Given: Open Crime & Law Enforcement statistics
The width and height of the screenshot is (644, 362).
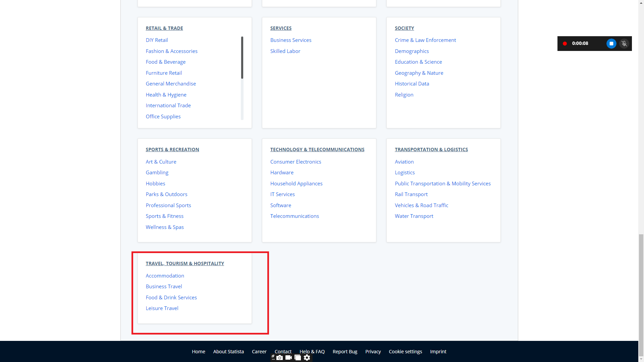Looking at the screenshot, I should click(425, 40).
